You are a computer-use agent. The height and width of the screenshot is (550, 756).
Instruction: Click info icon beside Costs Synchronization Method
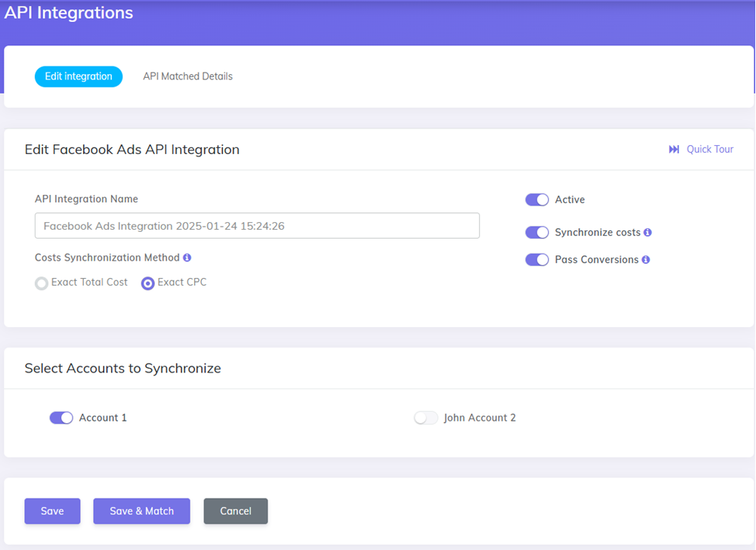pyautogui.click(x=187, y=258)
